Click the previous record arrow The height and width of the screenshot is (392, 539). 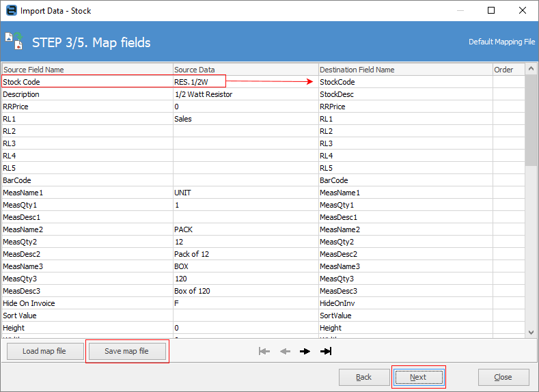pos(285,351)
